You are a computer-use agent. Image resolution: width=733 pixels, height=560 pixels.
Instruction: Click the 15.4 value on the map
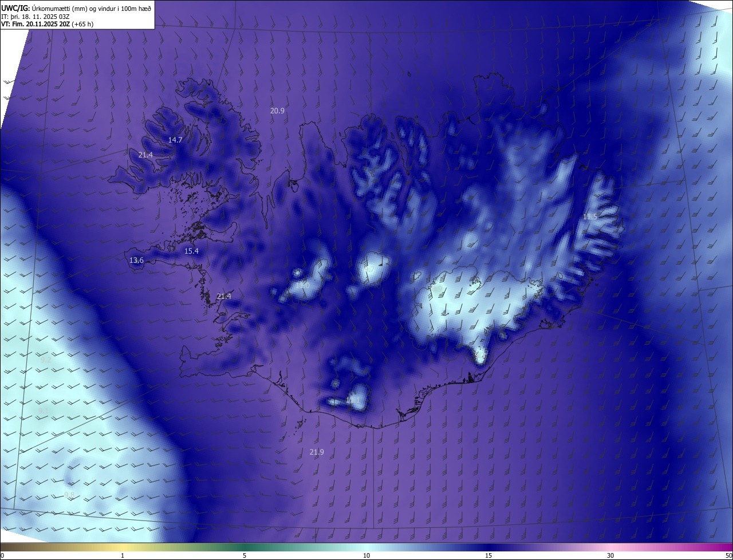coord(191,251)
